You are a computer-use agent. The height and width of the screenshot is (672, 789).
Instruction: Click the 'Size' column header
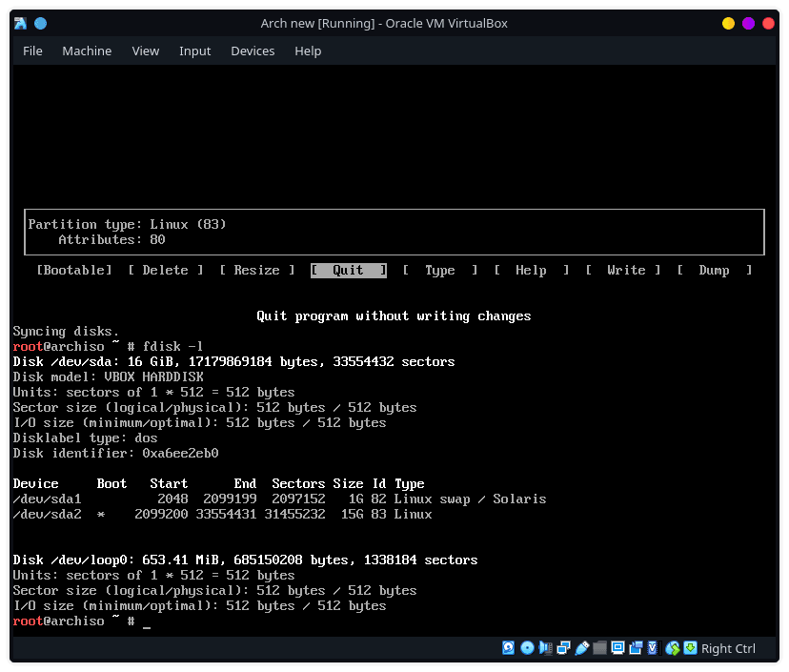pos(348,483)
